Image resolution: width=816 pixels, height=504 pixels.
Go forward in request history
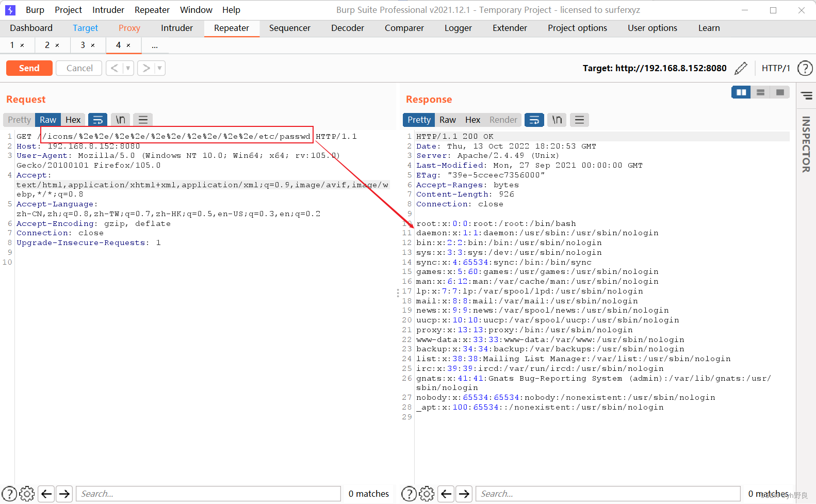click(146, 68)
